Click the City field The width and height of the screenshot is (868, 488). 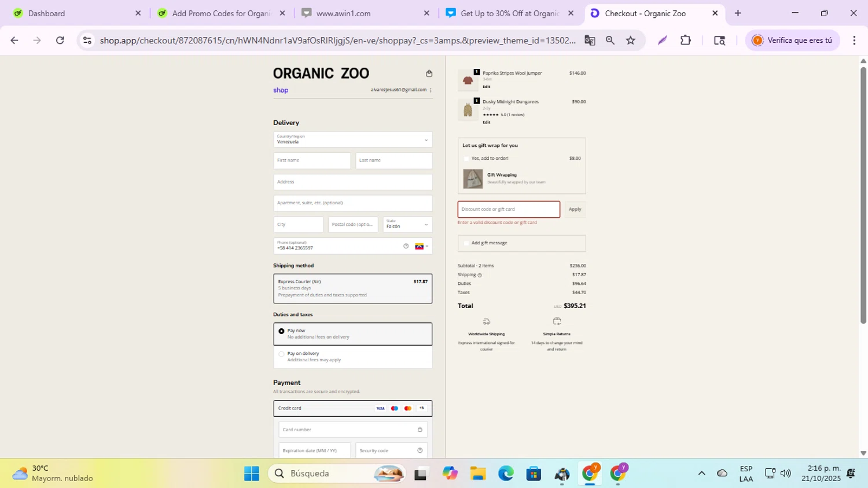(299, 225)
